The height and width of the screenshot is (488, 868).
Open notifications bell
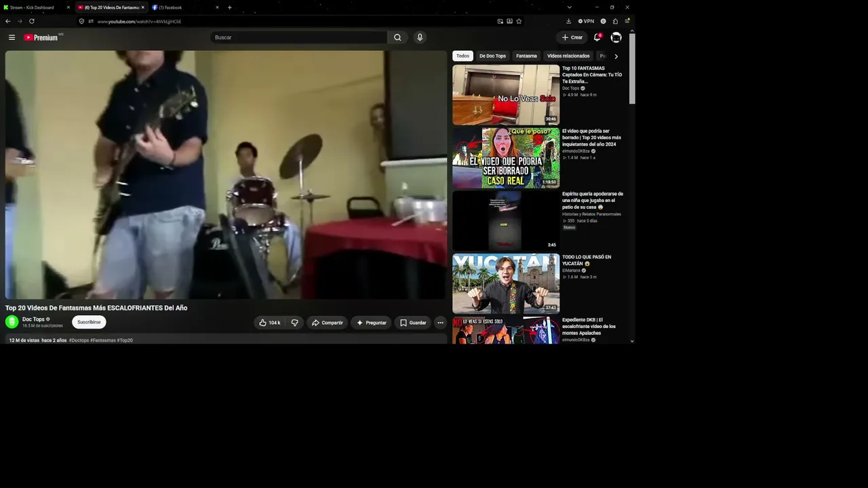[x=597, y=37]
